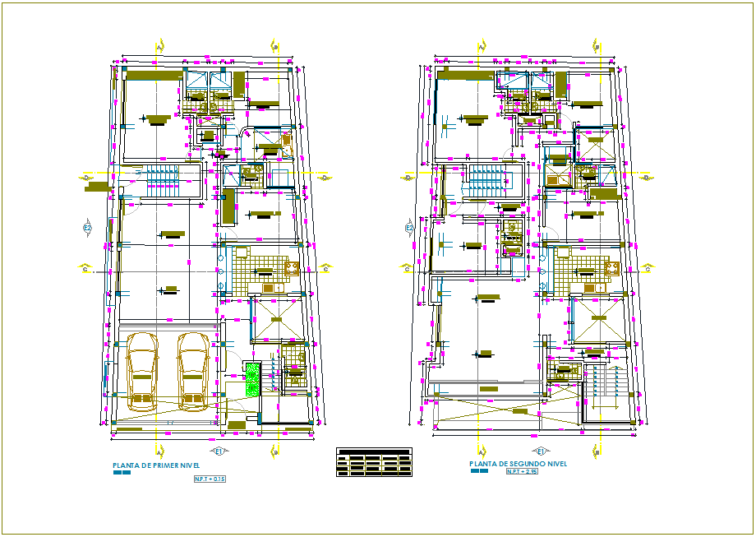Open the E1 section marker below the first plan

tap(219, 450)
